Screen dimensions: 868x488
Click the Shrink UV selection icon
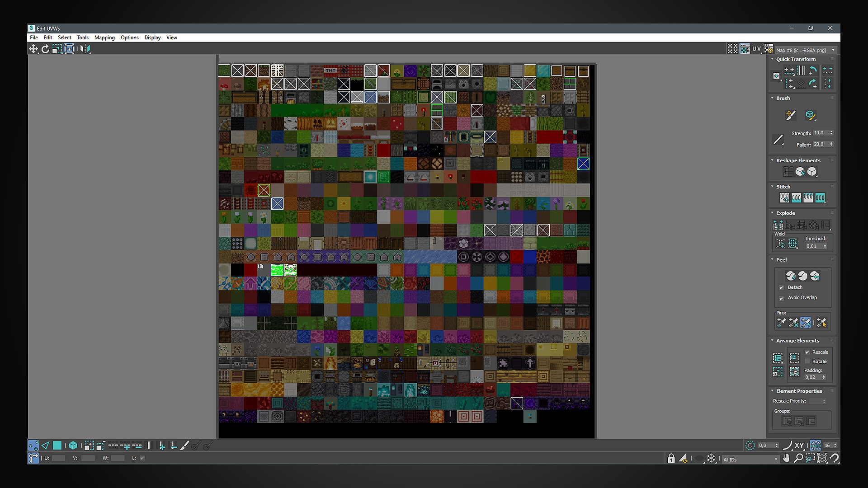pyautogui.click(x=100, y=446)
